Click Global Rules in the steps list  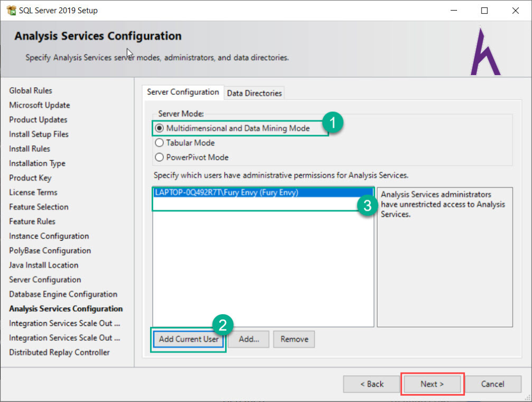[30, 91]
